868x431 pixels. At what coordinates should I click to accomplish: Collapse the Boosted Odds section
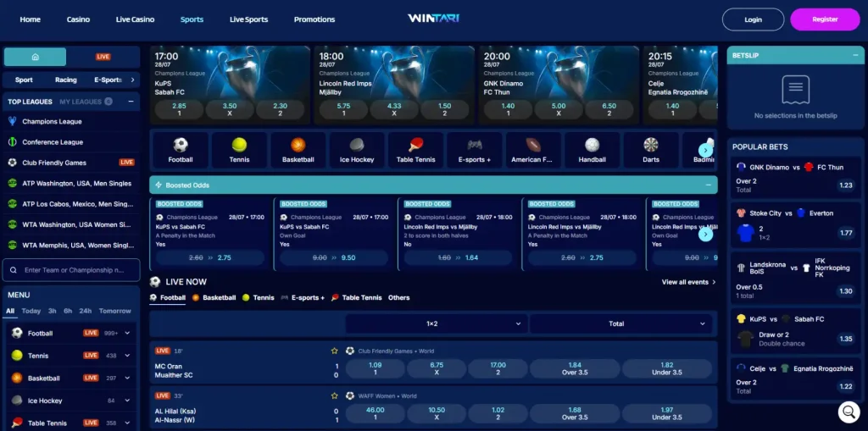tap(708, 185)
